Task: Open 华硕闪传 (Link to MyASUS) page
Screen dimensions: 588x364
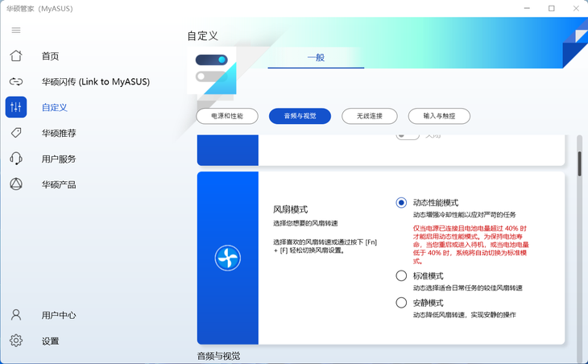Action: coord(96,81)
